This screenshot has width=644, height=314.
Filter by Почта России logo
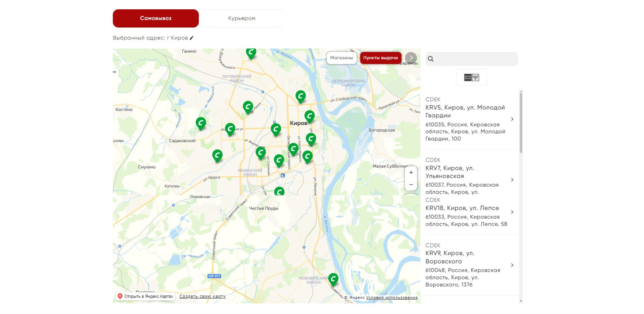pos(471,77)
